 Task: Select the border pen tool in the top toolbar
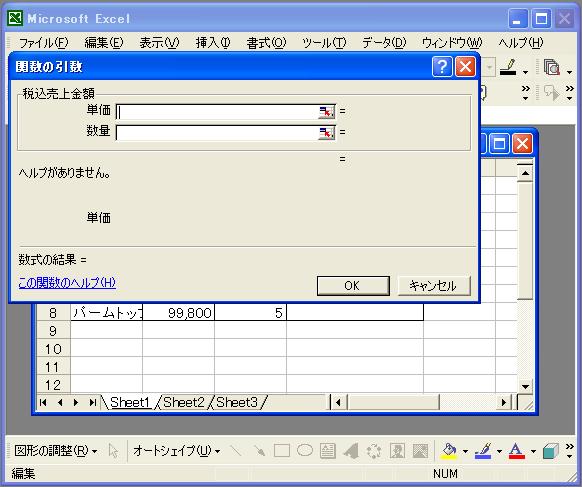(x=509, y=68)
